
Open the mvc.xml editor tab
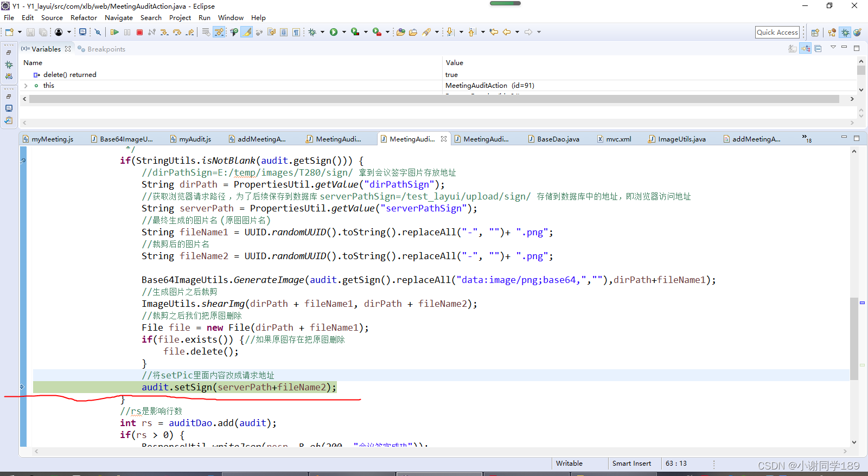point(614,139)
